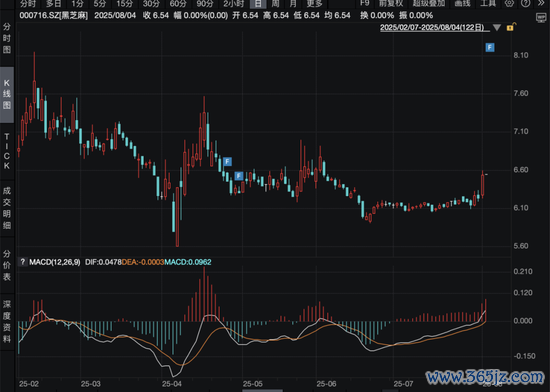Click the date range 2025/02/07-2025/08/04(122日) link

434,27
